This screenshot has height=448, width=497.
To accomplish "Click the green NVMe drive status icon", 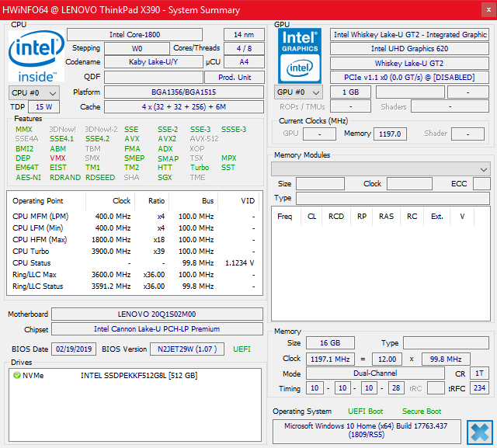I will pyautogui.click(x=17, y=376).
